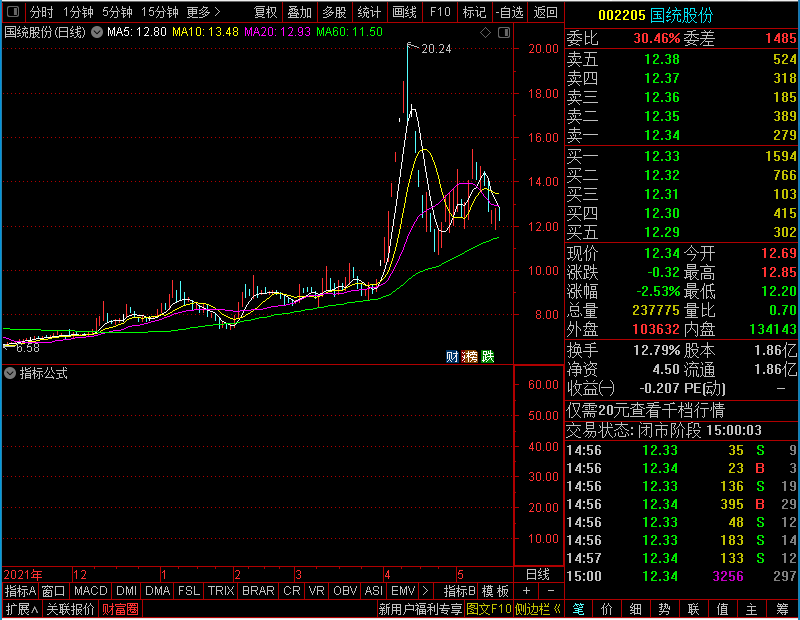Select the 值 tab in sidebar
The image size is (800, 620).
click(722, 609)
